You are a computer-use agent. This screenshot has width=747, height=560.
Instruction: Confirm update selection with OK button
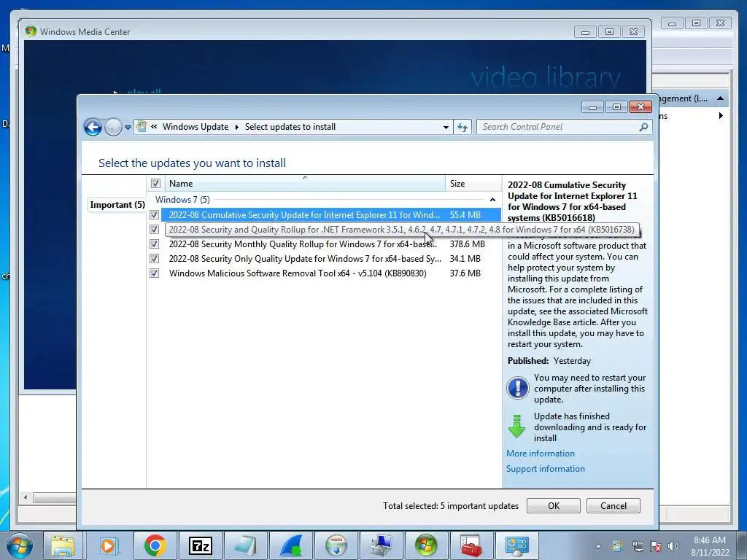click(553, 506)
